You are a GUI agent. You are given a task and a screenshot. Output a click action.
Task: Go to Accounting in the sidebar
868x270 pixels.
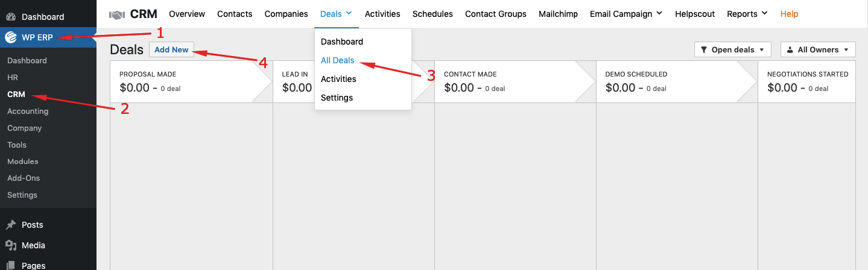click(x=48, y=111)
